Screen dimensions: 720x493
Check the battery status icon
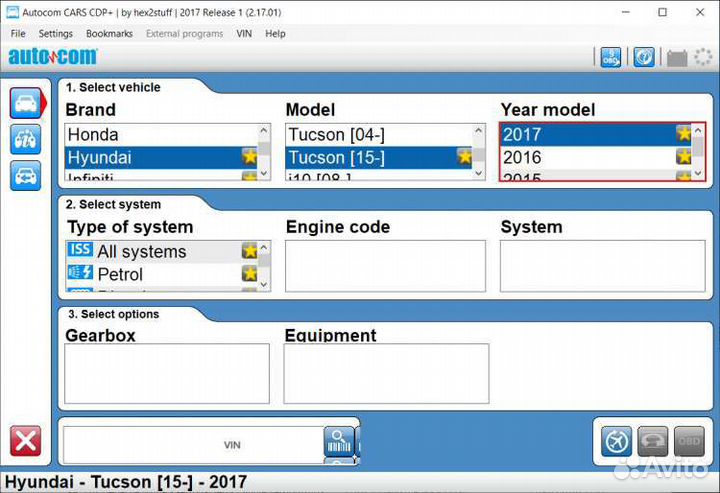point(677,58)
